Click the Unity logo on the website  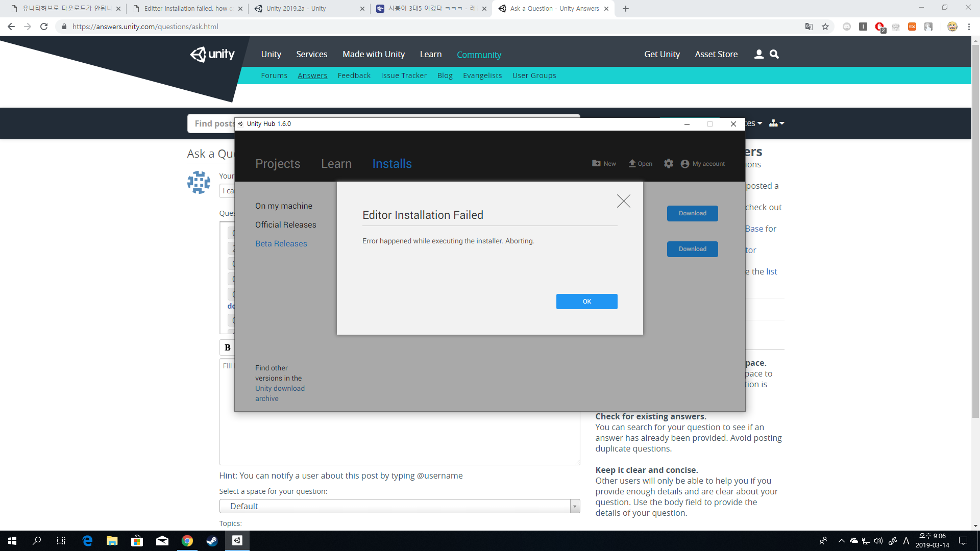212,54
